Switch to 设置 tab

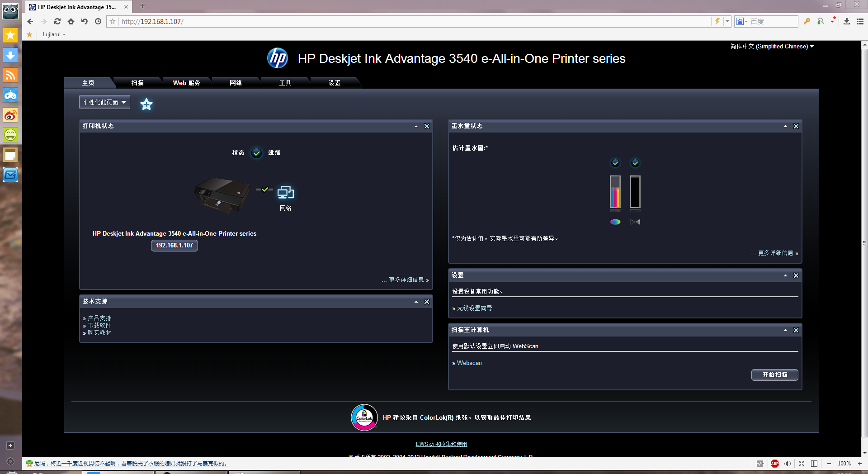click(335, 83)
